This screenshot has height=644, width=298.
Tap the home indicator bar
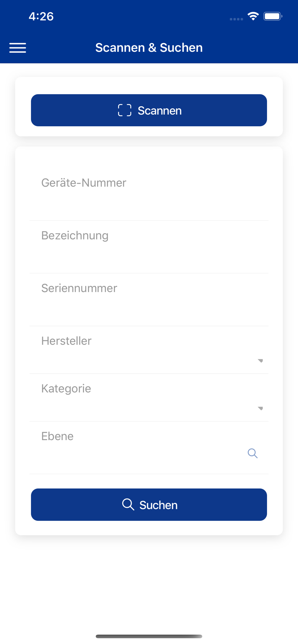point(149,636)
